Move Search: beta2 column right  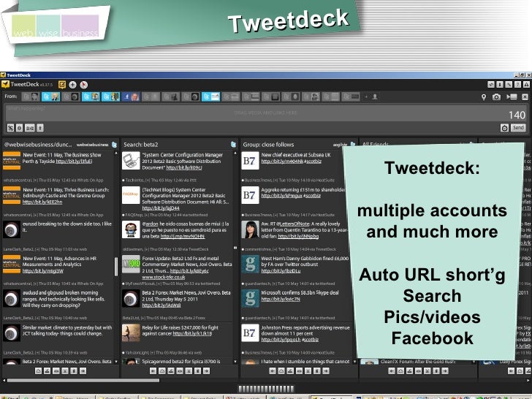206,371
